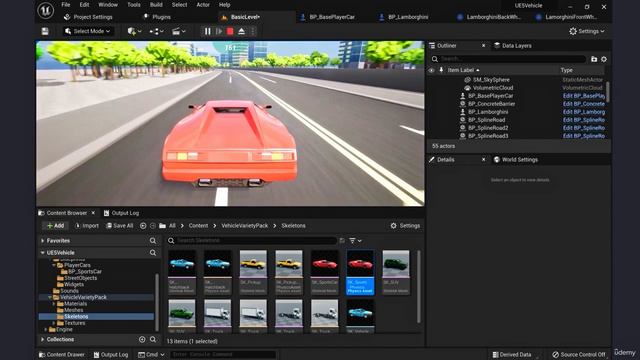This screenshot has width=640, height=360.
Task: Click the Add button in Content Browser
Action: [x=55, y=226]
